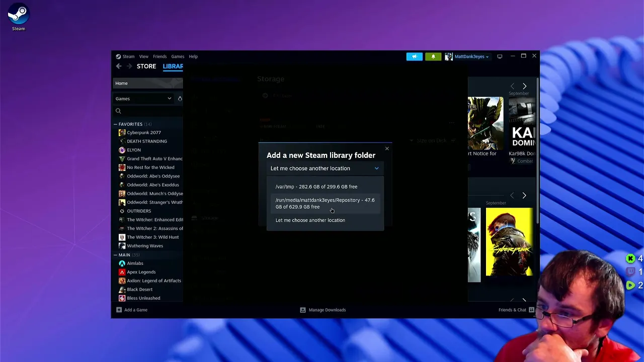Click the Add a Game plus icon
Viewport: 644px width, 362px height.
[119, 310]
